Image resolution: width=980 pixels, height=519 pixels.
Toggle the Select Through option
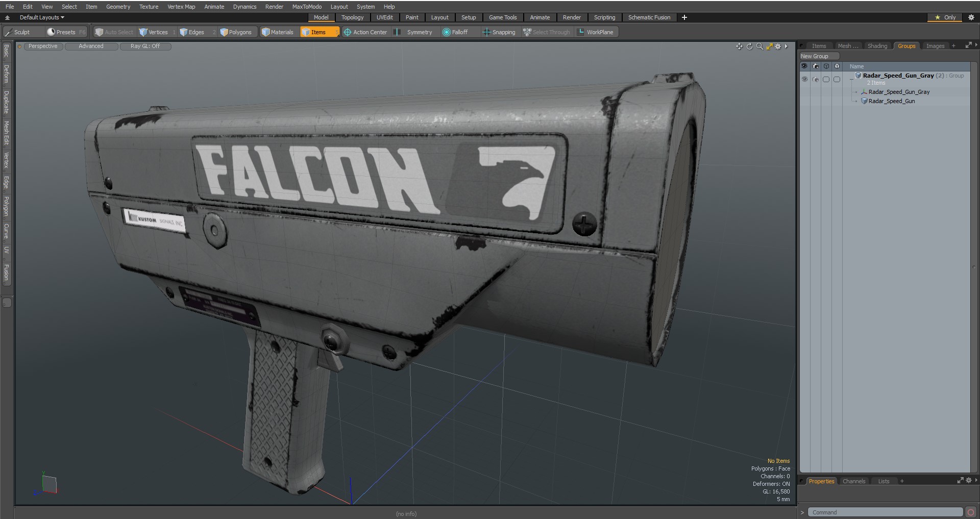point(547,32)
